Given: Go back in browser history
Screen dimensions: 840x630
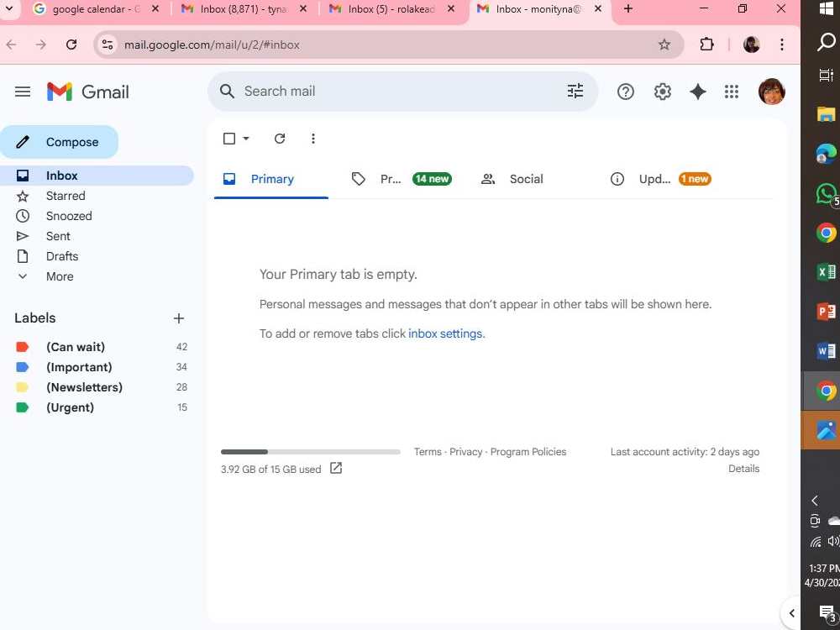Looking at the screenshot, I should click(x=11, y=45).
